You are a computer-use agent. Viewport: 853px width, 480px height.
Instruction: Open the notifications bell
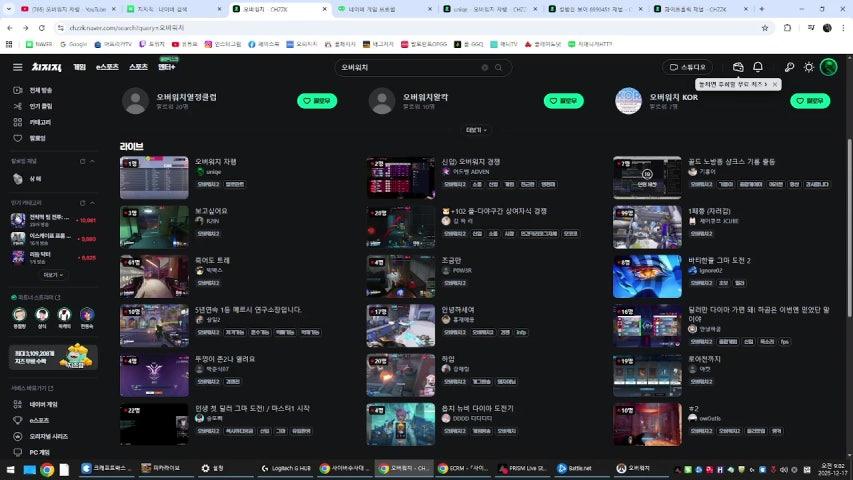pos(758,67)
